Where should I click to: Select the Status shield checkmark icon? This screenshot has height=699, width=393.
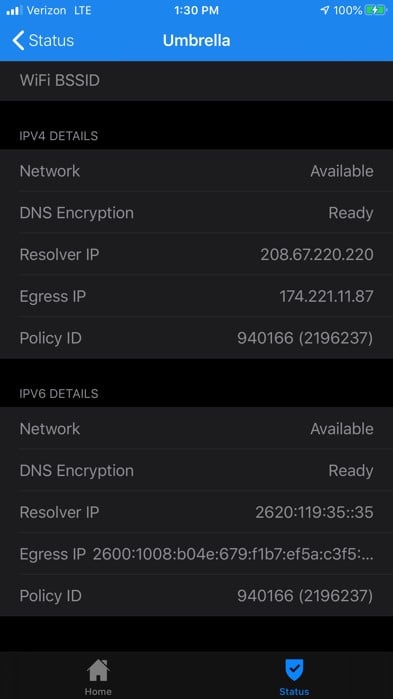[294, 670]
